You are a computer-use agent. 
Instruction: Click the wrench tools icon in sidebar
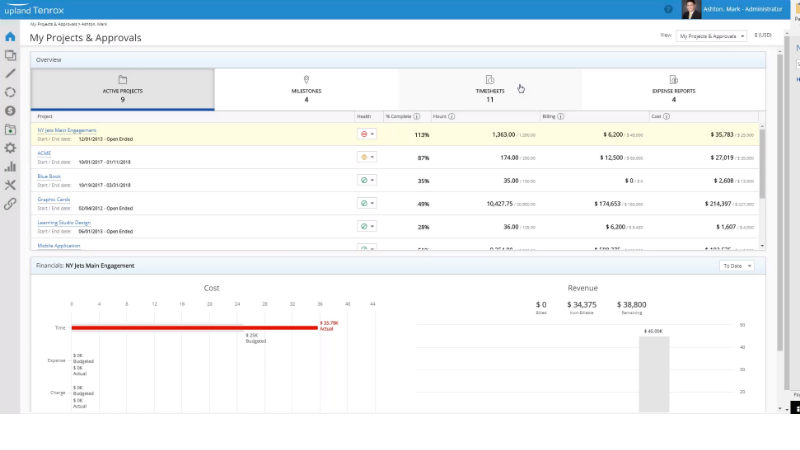(x=10, y=185)
